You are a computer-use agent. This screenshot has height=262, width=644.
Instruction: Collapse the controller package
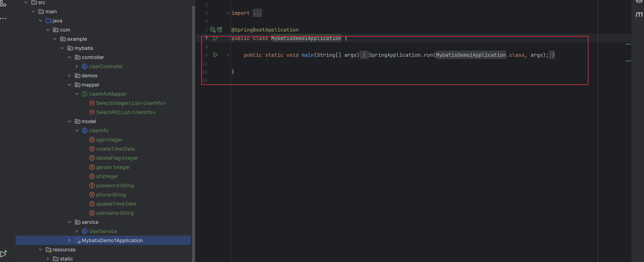point(69,57)
